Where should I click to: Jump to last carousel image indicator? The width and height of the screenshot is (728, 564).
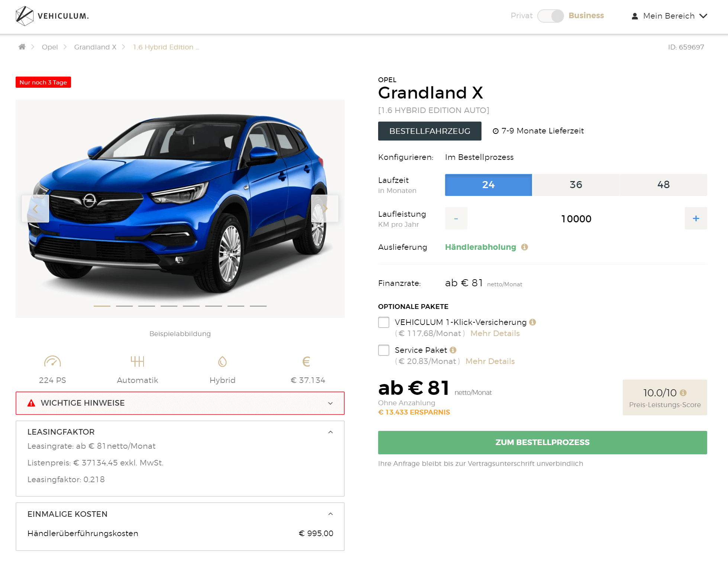pyautogui.click(x=258, y=306)
